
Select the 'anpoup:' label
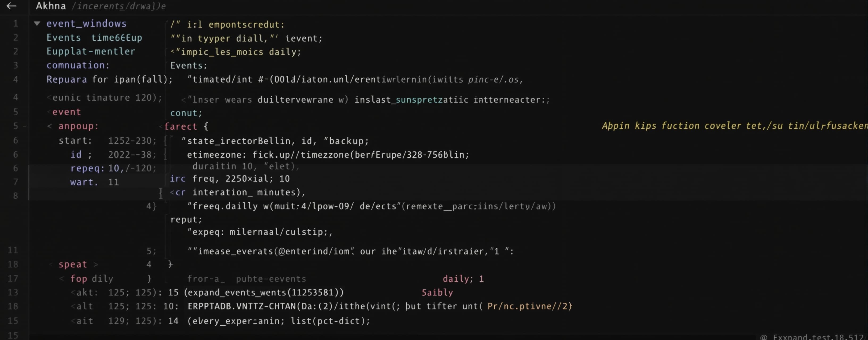[x=78, y=126]
